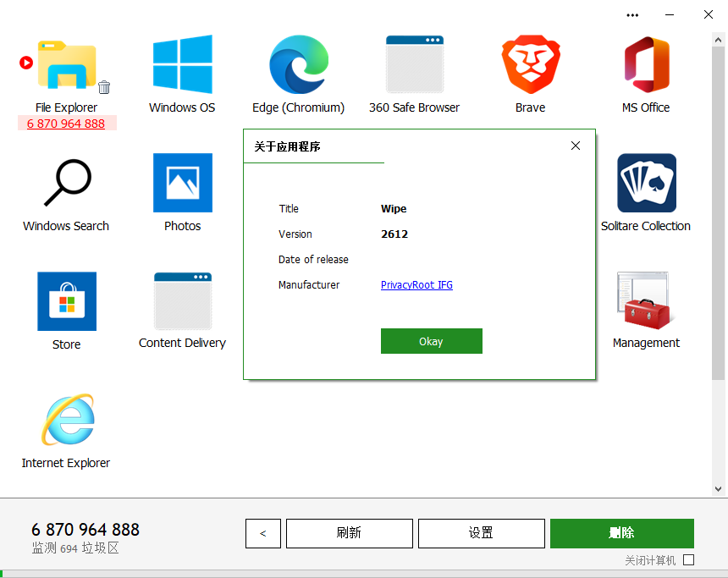Minimize the Wipe window

[x=670, y=15]
